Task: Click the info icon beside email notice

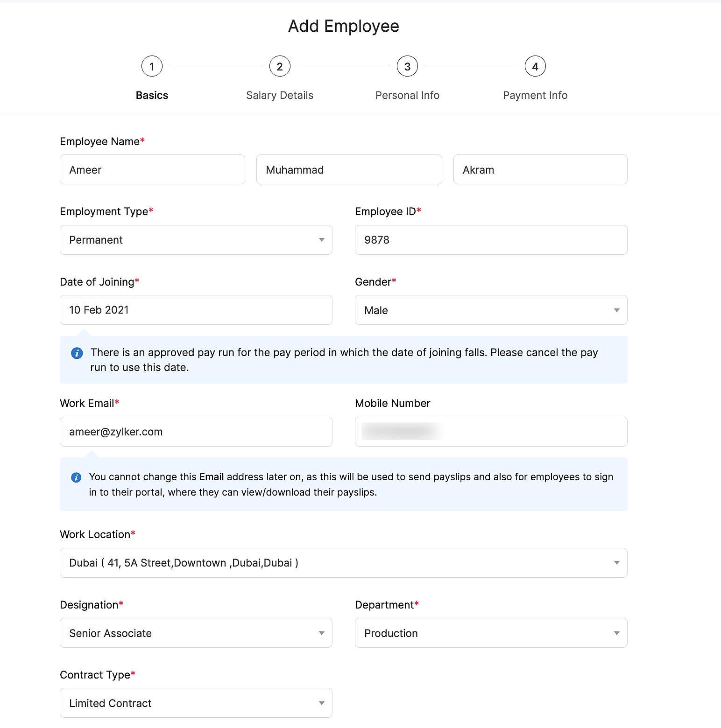Action: coord(76,477)
